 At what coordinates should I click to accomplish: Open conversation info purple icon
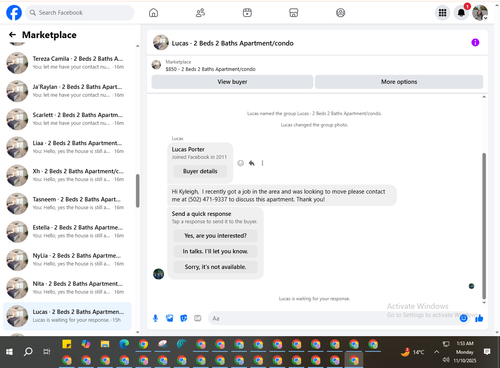click(x=475, y=42)
